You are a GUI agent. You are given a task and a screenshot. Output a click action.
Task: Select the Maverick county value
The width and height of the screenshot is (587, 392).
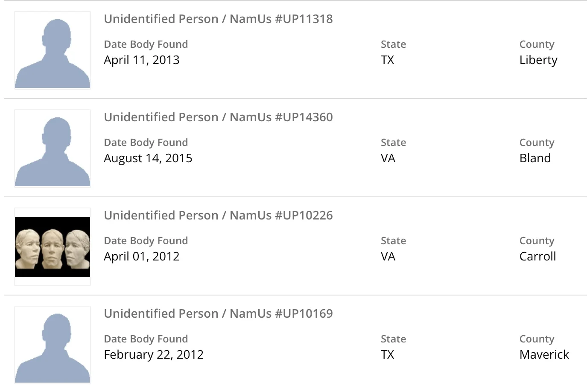click(x=544, y=355)
